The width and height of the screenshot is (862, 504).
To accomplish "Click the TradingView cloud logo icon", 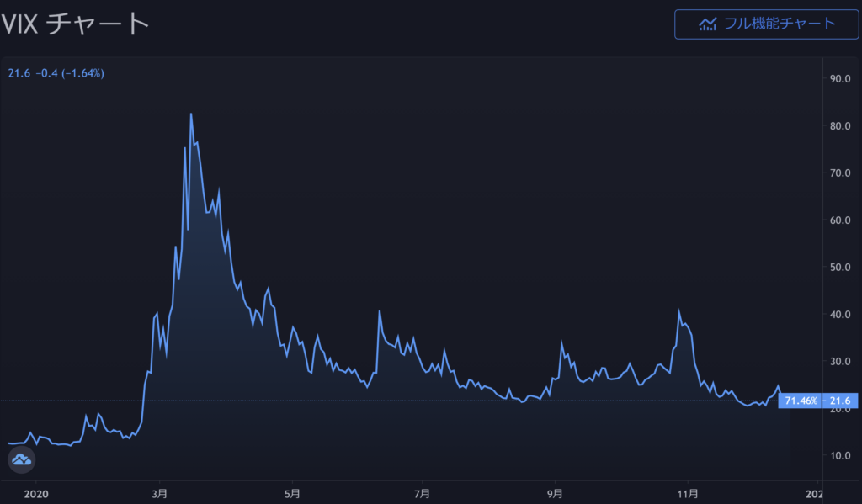I will click(21, 459).
